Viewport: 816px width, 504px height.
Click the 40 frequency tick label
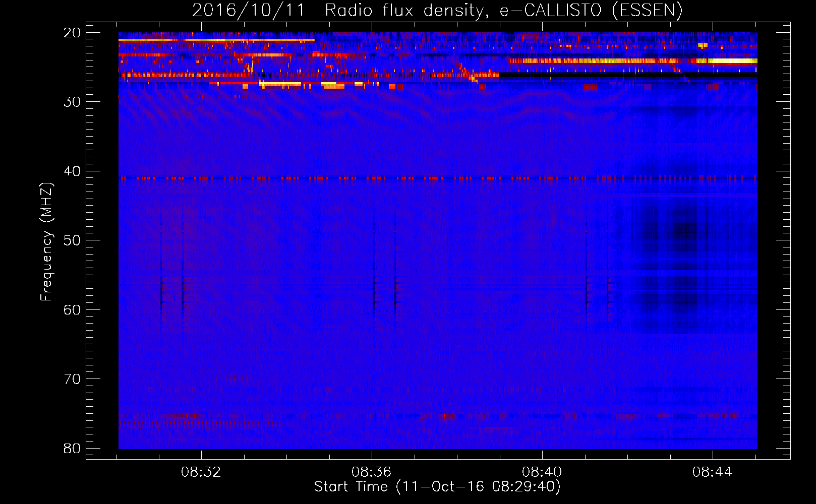pos(72,171)
